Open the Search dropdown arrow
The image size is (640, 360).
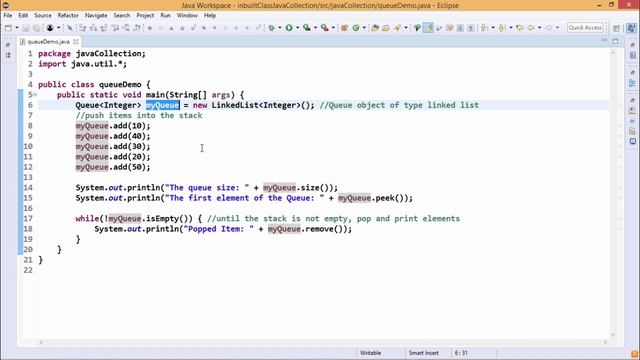click(406, 28)
